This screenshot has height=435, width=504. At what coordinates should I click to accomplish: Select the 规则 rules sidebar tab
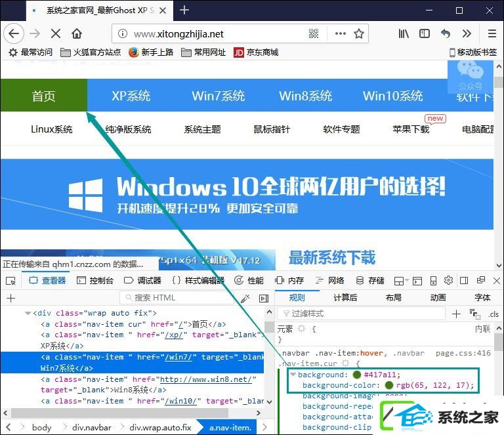(297, 298)
